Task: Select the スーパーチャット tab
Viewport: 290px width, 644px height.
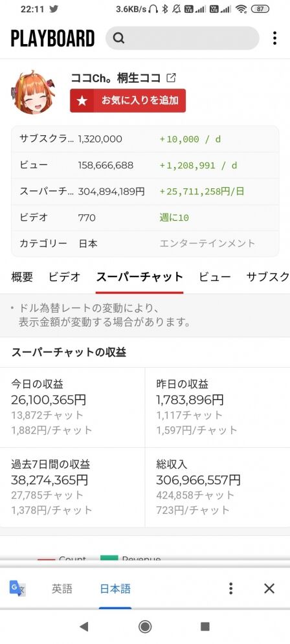Action: 140,277
